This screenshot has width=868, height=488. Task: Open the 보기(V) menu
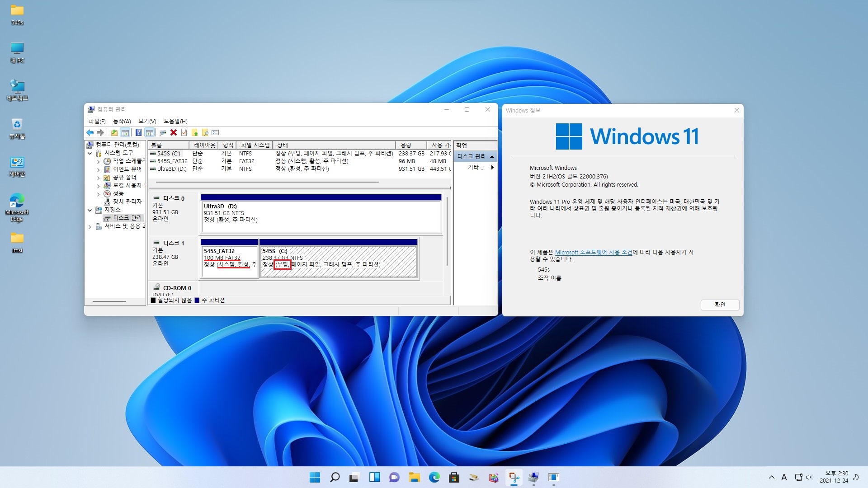147,121
